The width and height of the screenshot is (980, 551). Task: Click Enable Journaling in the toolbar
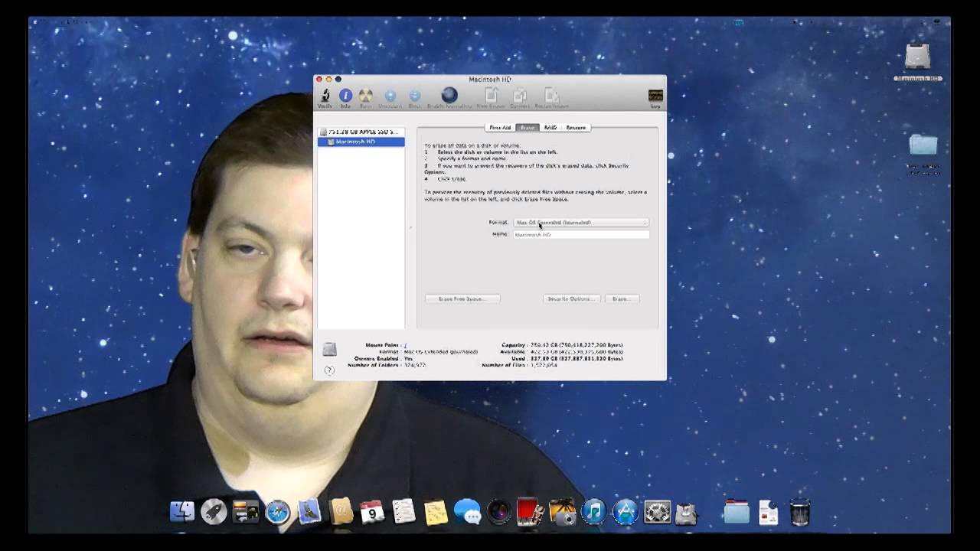(449, 96)
